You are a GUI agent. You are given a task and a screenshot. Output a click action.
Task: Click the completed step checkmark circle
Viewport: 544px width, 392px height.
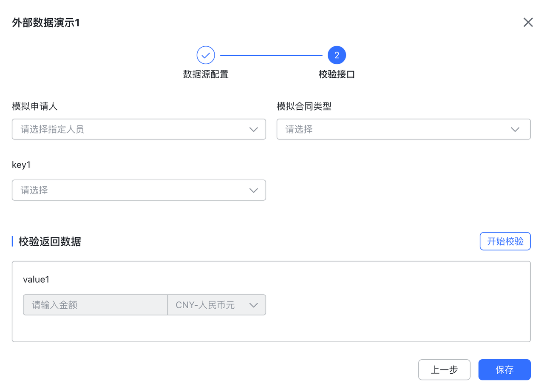point(206,55)
